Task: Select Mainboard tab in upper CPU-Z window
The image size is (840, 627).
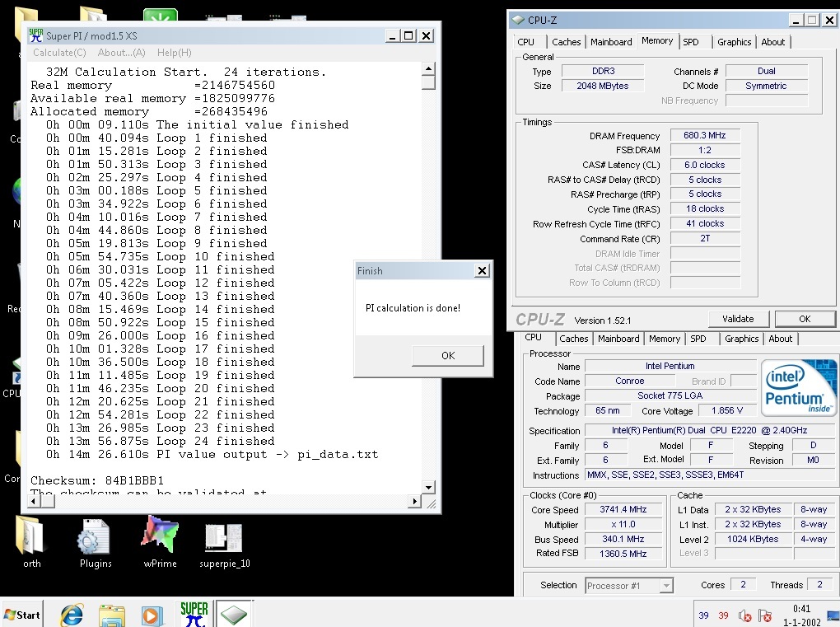Action: 611,42
